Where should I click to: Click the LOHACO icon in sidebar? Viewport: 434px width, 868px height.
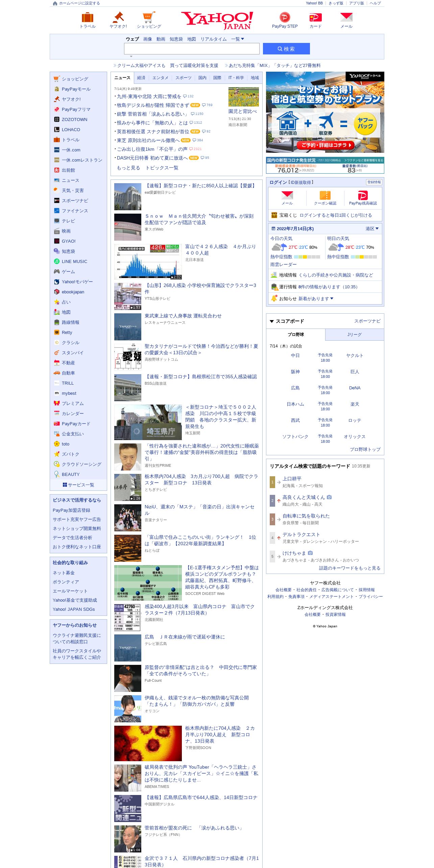click(57, 129)
